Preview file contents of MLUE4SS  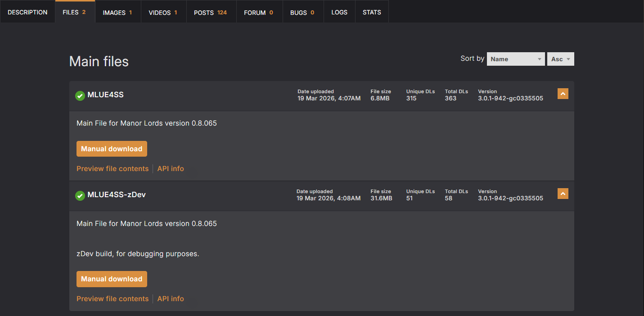(x=113, y=169)
